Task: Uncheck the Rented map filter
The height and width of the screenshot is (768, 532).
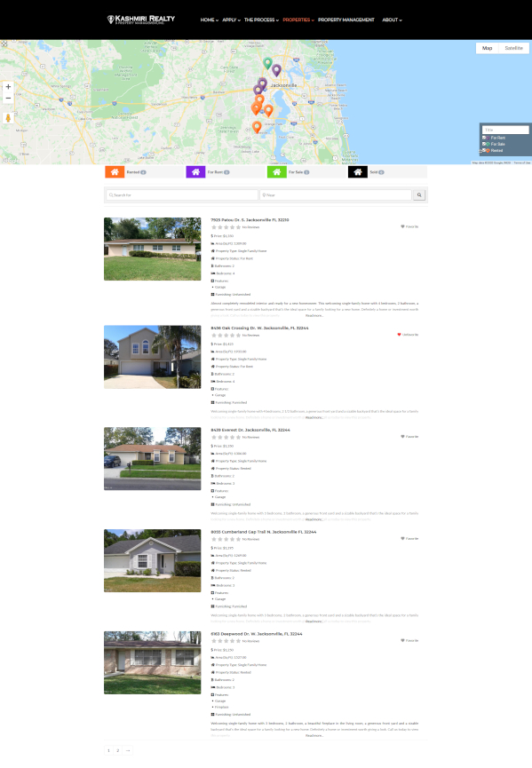Action: click(x=484, y=150)
